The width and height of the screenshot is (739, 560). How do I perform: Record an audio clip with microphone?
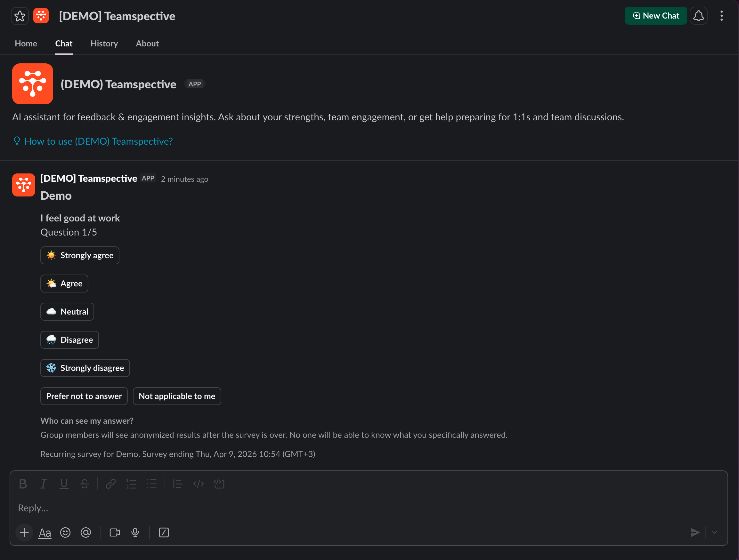tap(135, 532)
